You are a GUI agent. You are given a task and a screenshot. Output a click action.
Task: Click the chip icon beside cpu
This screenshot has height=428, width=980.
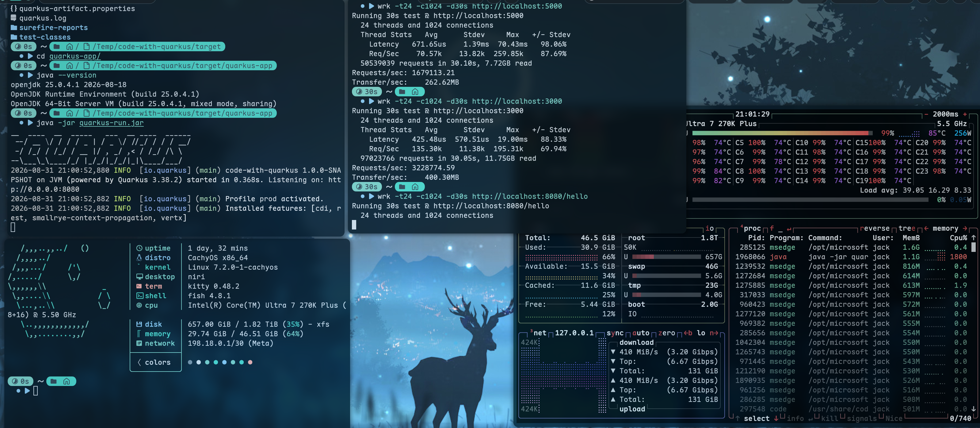(139, 305)
